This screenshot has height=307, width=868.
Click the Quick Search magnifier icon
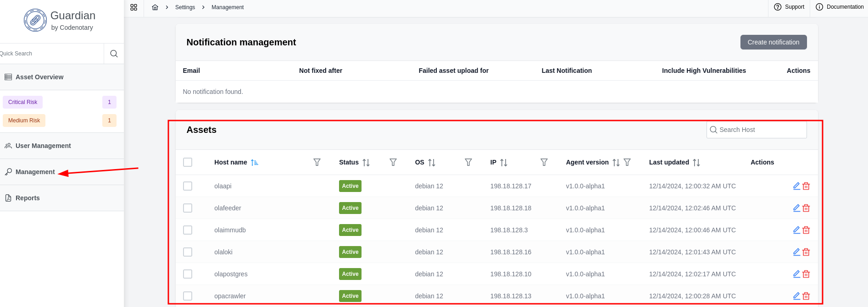[x=114, y=54]
